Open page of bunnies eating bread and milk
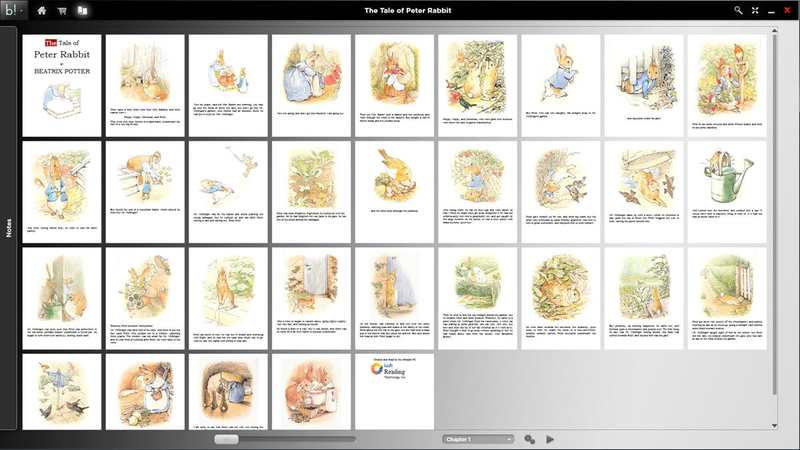Image resolution: width=800 pixels, height=450 pixels. pyautogui.click(x=311, y=392)
